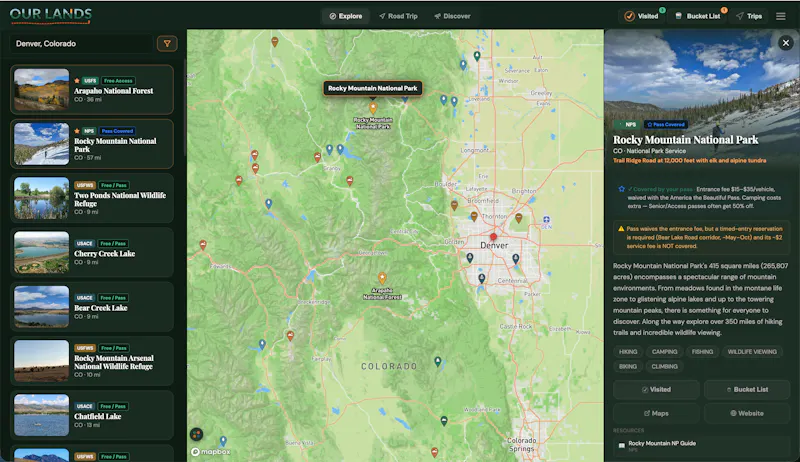Image resolution: width=800 pixels, height=462 pixels.
Task: Open the Rocky Mountain National Park list card
Action: click(x=92, y=144)
